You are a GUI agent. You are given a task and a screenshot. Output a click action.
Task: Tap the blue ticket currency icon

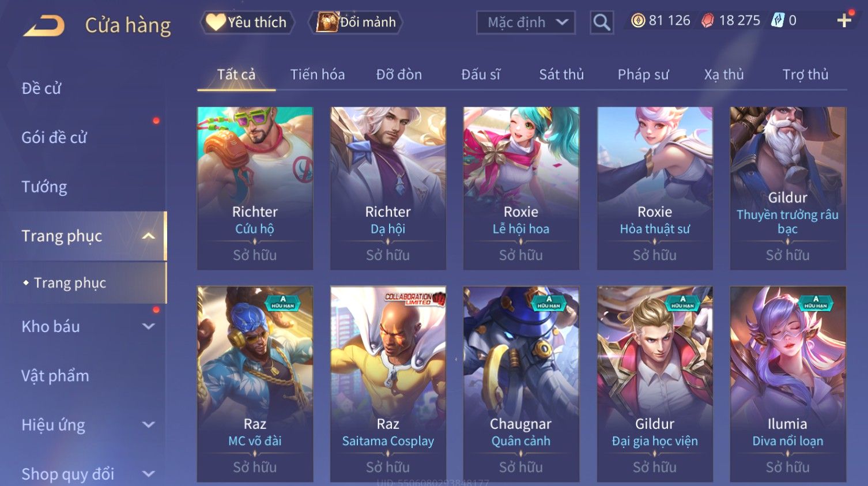pyautogui.click(x=778, y=21)
